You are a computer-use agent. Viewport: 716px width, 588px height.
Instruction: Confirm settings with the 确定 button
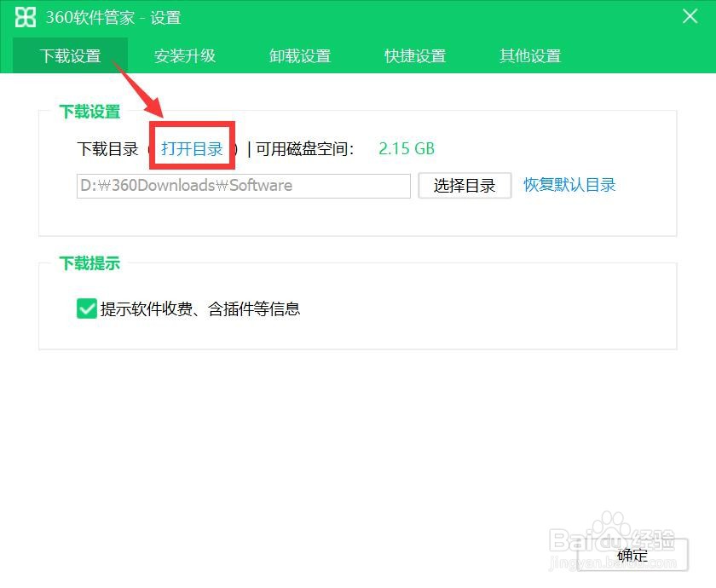pyautogui.click(x=632, y=555)
